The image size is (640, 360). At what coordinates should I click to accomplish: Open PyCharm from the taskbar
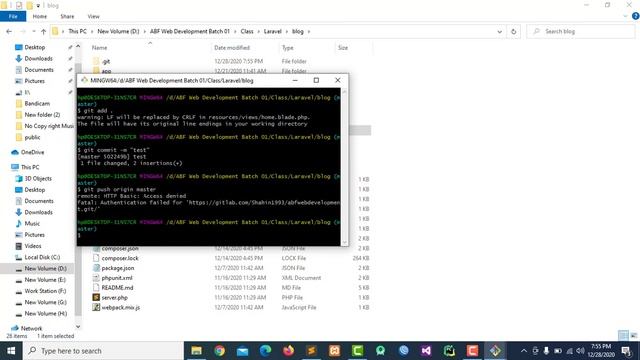point(449,351)
